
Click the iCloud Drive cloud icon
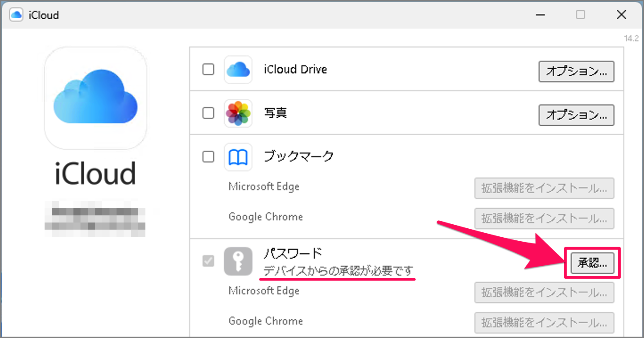click(238, 70)
